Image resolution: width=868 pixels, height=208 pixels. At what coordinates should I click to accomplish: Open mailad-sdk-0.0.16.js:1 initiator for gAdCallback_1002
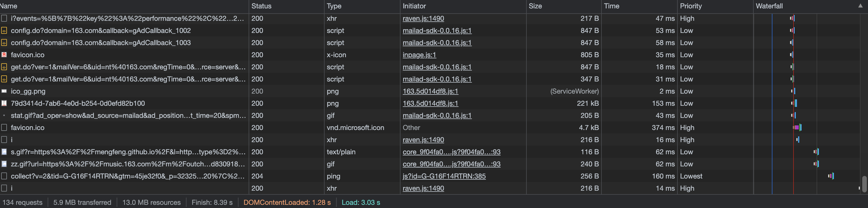pyautogui.click(x=437, y=30)
